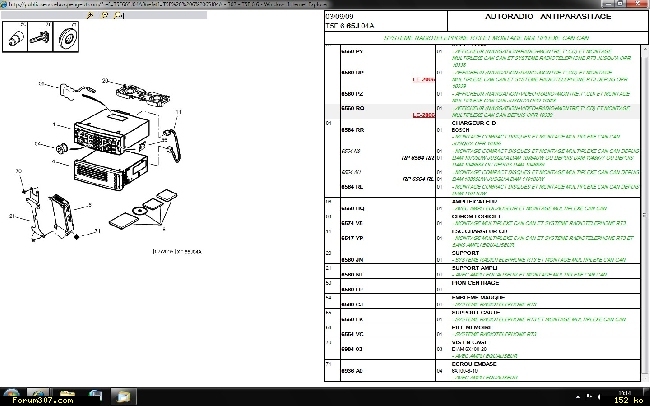Click the CHARGEUR C D heading

click(473, 123)
